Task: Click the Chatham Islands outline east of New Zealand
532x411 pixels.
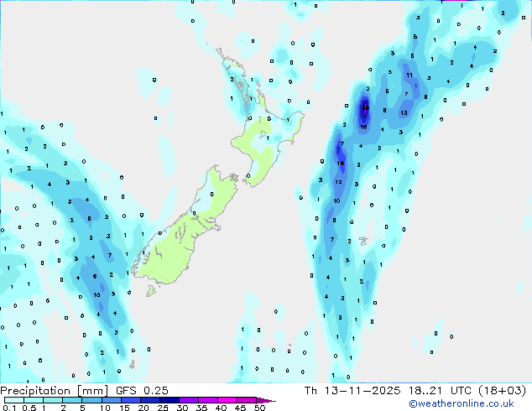Action: (x=363, y=241)
